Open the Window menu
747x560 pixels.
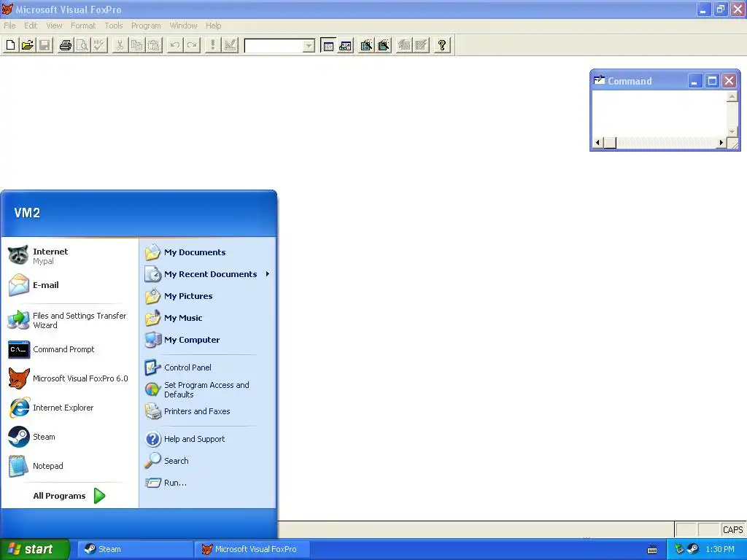coord(183,26)
